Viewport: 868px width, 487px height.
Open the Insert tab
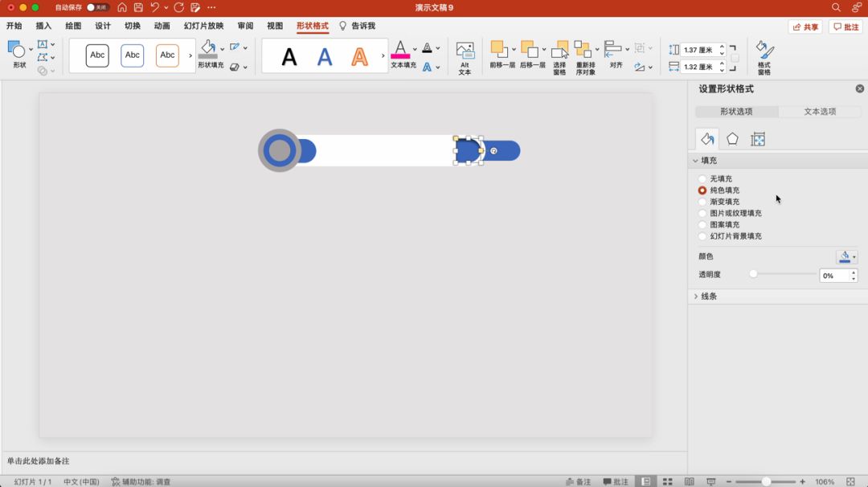point(43,26)
